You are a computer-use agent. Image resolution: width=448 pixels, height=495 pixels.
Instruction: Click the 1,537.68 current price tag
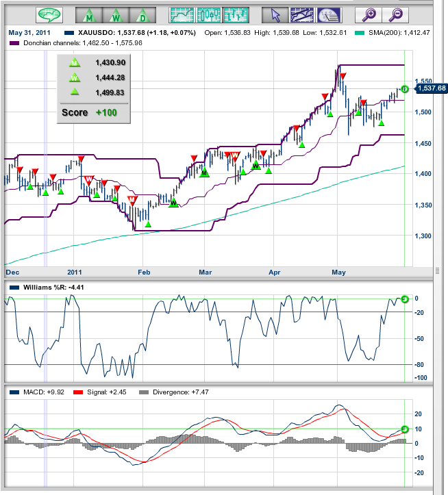click(430, 88)
